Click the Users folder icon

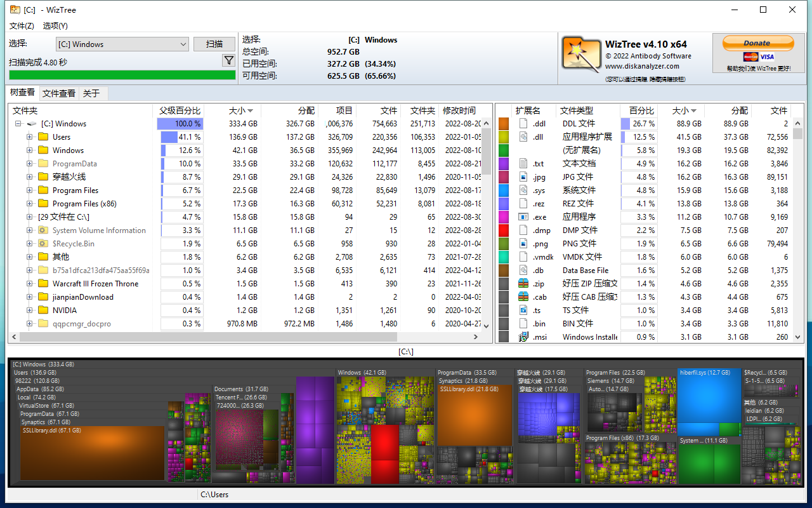tap(43, 137)
